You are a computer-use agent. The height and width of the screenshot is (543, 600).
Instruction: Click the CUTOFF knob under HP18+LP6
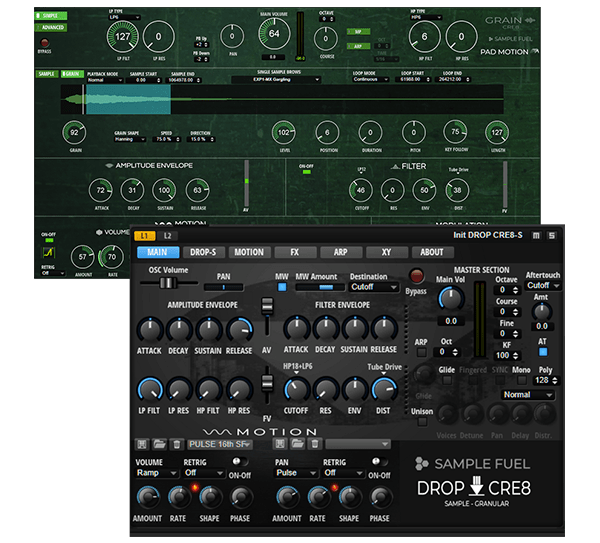coord(296,390)
